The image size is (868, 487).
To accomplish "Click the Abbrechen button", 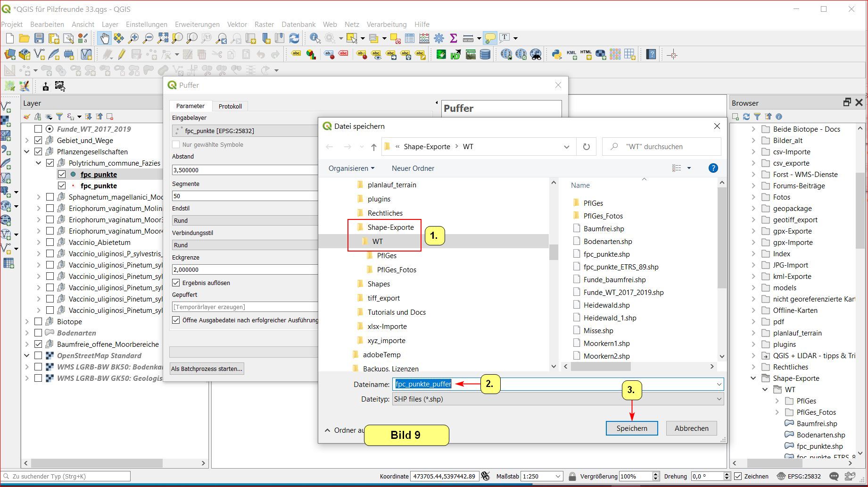I will 691,428.
